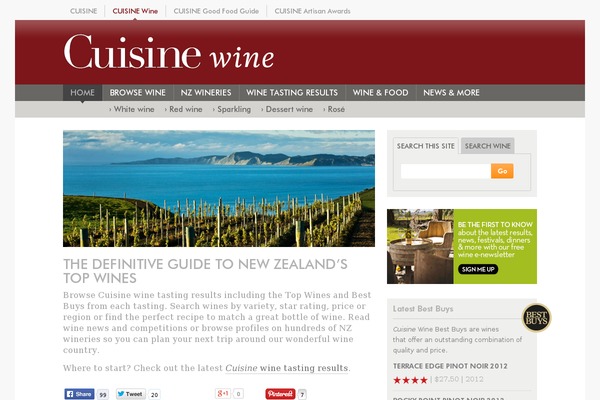Open the News & More menu
Viewport: 600px width, 400px height.
tap(451, 93)
